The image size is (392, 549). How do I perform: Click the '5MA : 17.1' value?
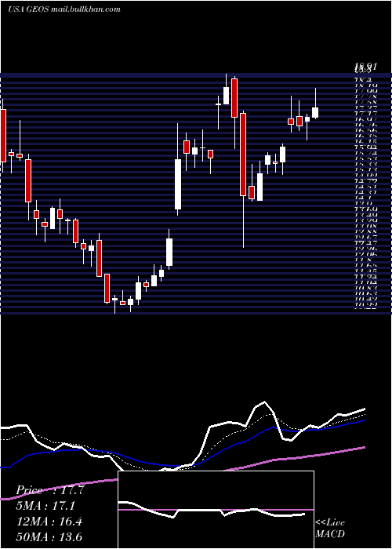[x=45, y=506]
